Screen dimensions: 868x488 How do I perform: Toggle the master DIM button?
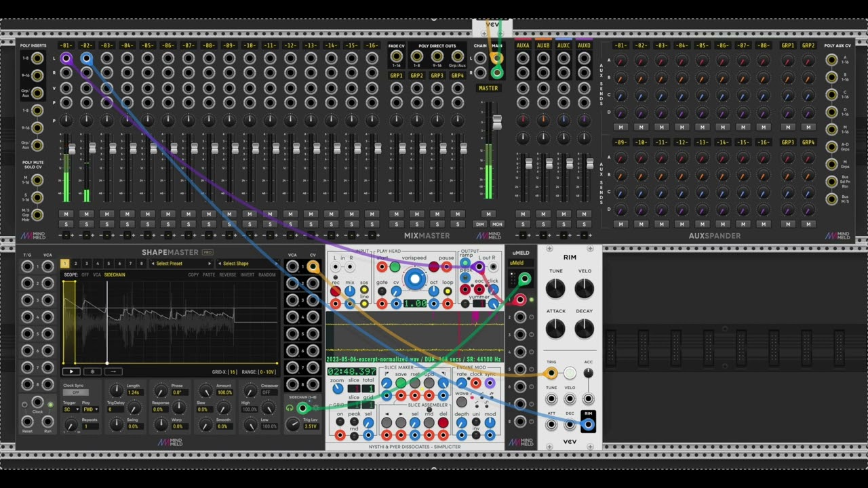(x=480, y=224)
